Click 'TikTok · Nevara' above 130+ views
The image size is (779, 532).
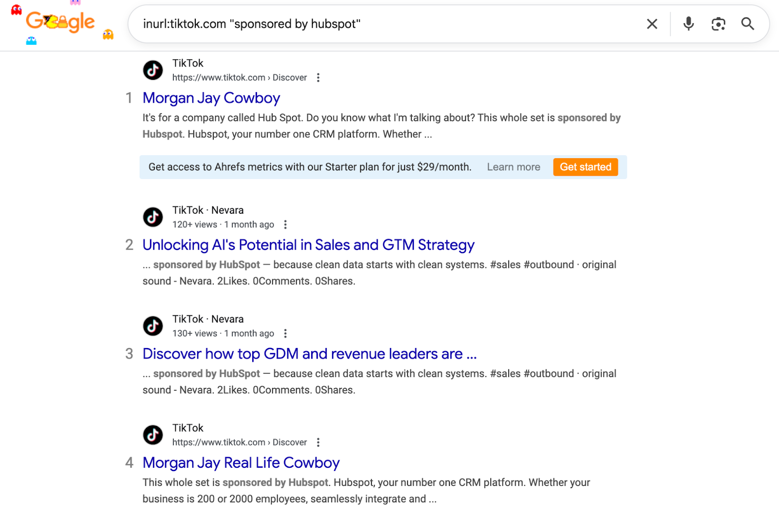(208, 319)
